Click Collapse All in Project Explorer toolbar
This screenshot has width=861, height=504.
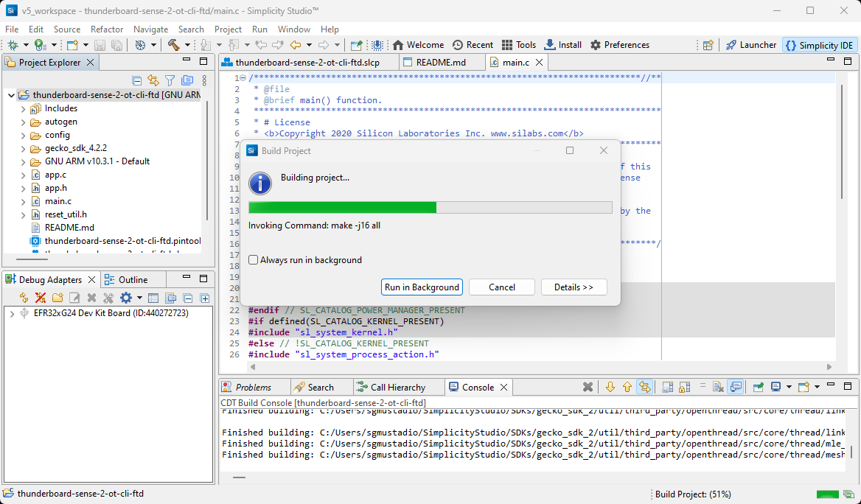(137, 80)
